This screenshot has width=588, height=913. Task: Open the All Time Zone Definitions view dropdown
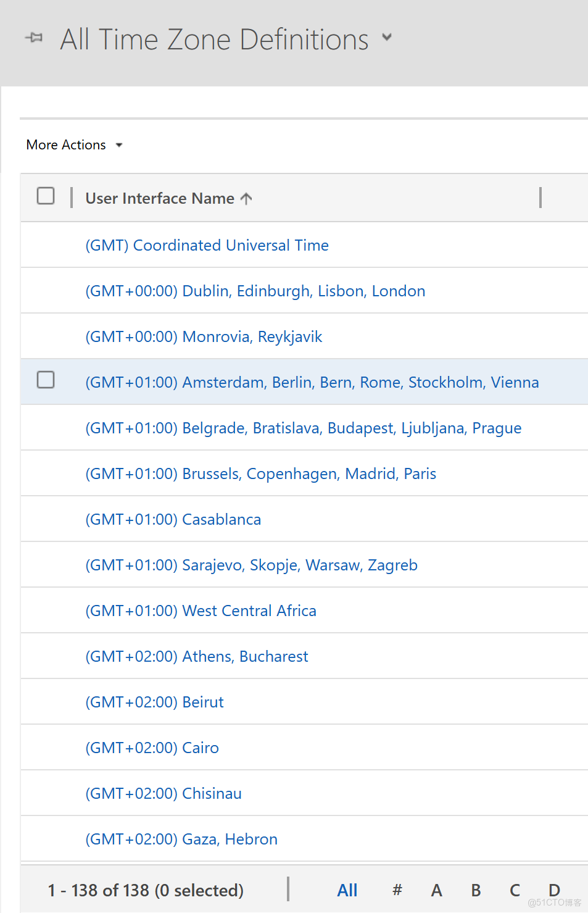point(387,38)
